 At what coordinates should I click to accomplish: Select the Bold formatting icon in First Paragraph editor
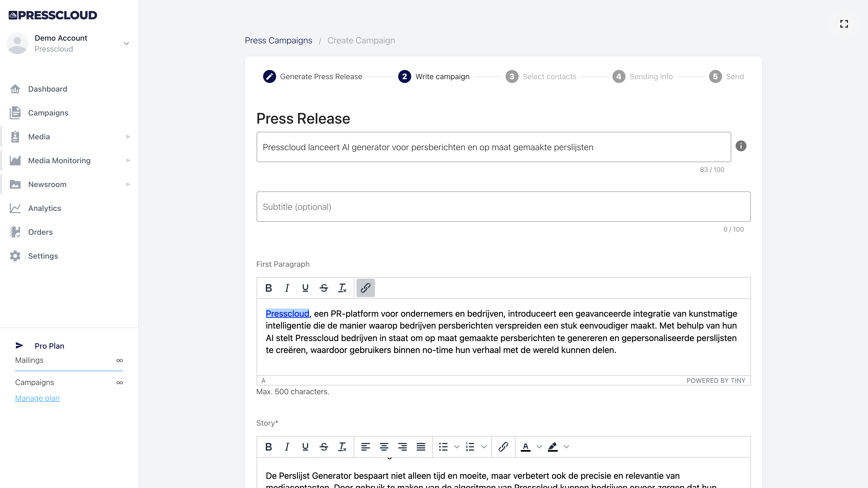269,288
